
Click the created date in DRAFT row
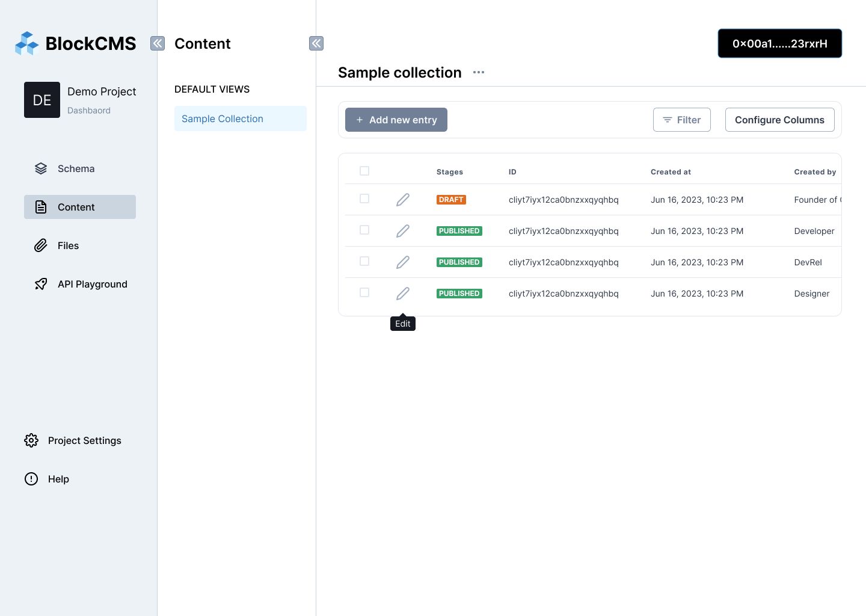click(x=697, y=200)
